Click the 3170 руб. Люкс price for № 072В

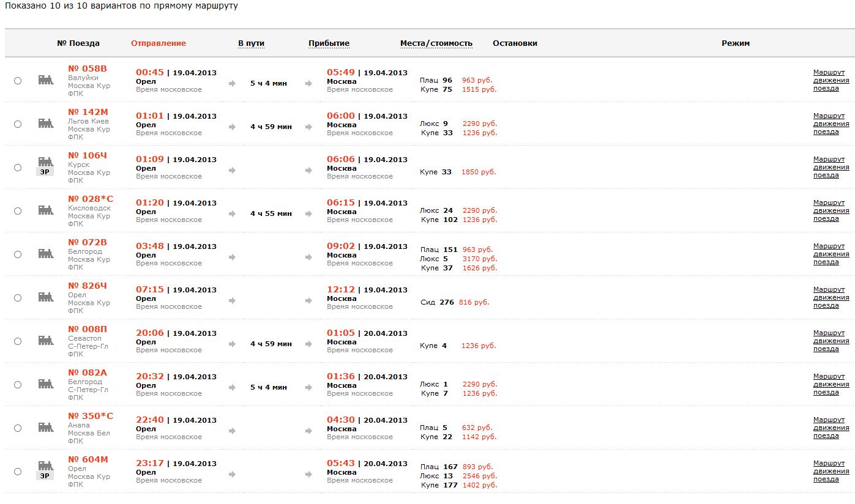tap(479, 259)
